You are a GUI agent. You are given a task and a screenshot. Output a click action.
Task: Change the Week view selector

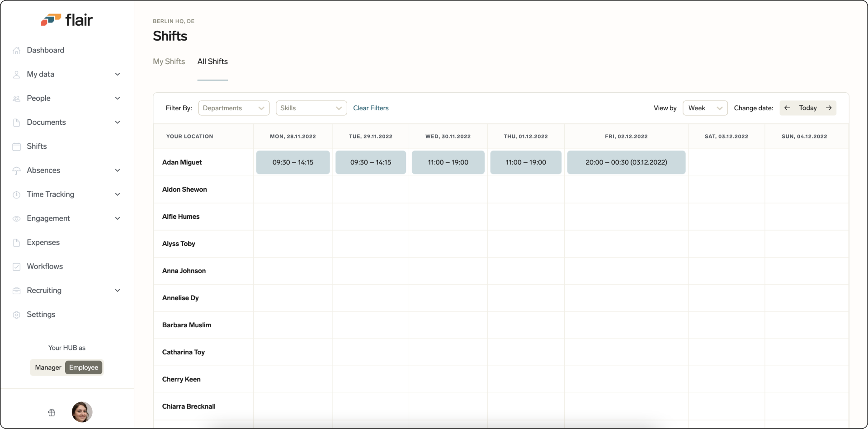tap(705, 108)
